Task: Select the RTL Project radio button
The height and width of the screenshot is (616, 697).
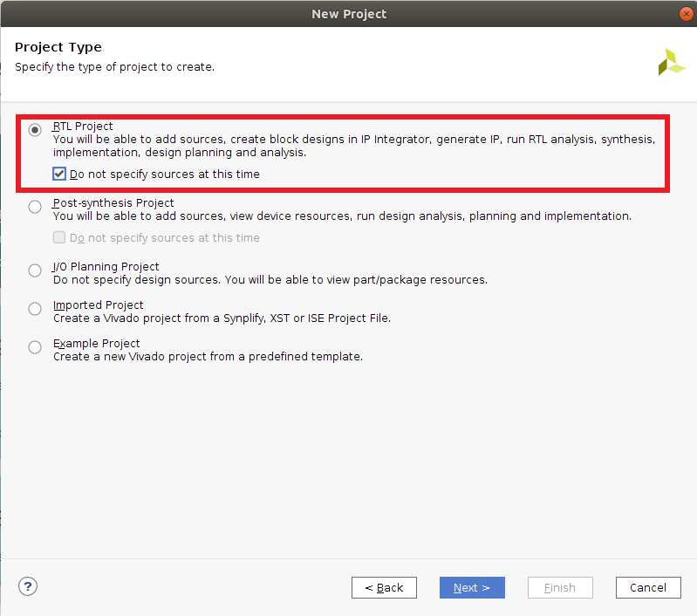Action: click(35, 130)
